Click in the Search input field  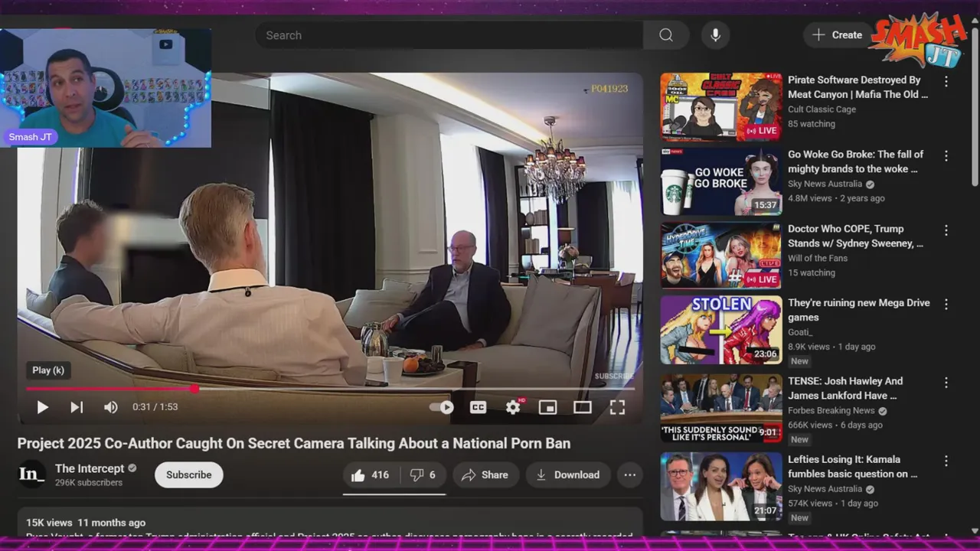coord(449,35)
